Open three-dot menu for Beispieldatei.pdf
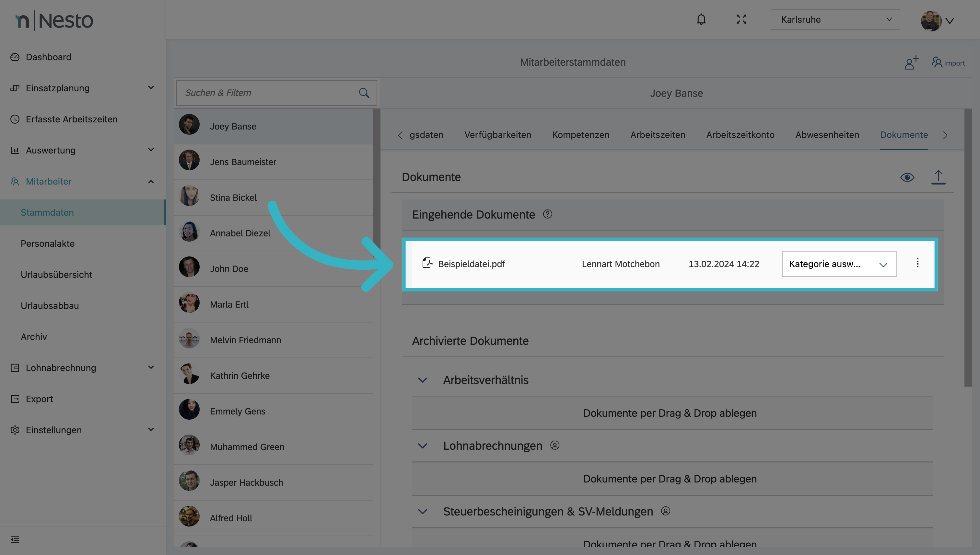The width and height of the screenshot is (980, 555). 917,263
